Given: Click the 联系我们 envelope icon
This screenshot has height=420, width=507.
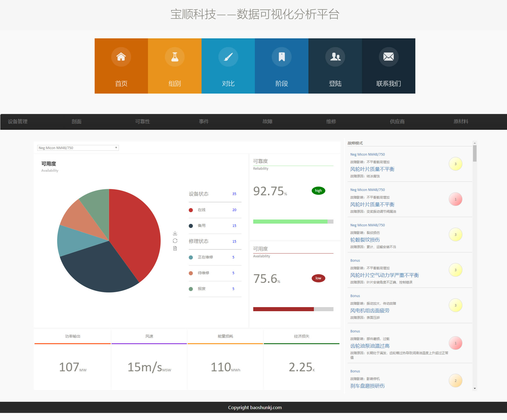Looking at the screenshot, I should click(x=388, y=57).
